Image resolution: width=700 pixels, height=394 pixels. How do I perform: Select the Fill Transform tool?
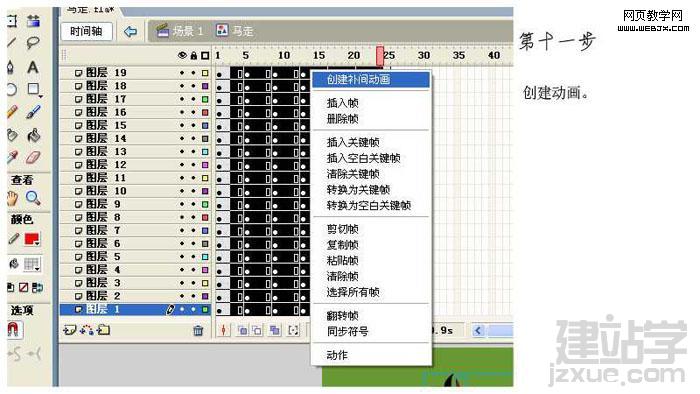(33, 21)
